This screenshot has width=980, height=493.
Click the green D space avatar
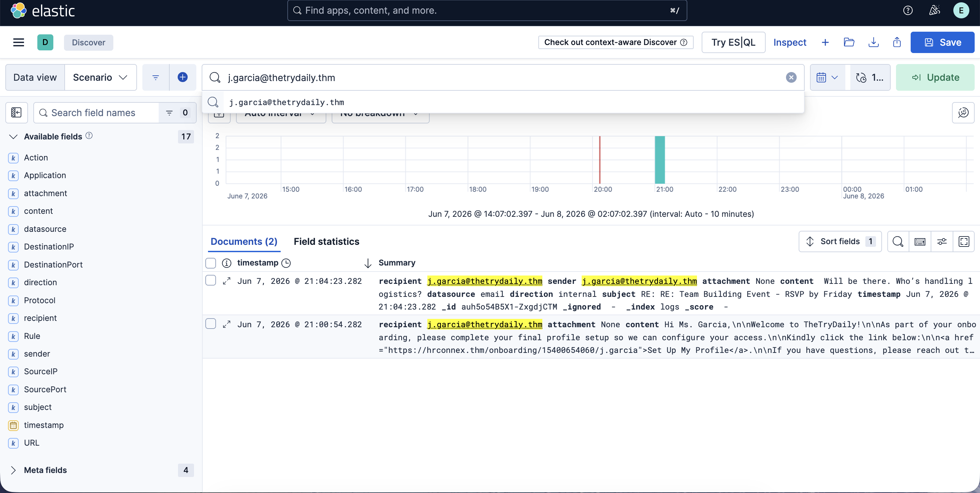(x=45, y=42)
